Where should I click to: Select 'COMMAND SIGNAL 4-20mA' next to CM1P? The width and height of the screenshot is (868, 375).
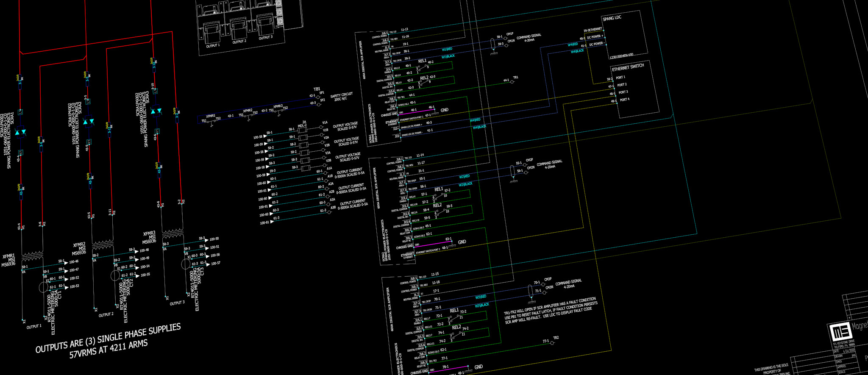(529, 38)
